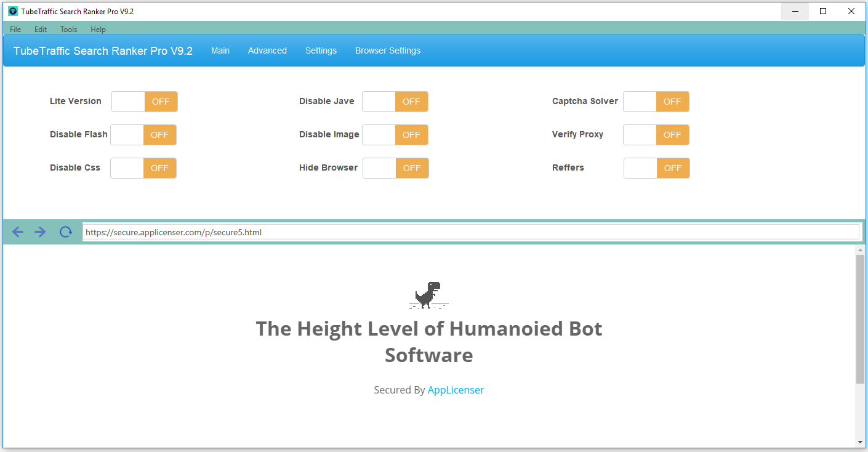
Task: Open the File menu
Action: coord(15,30)
